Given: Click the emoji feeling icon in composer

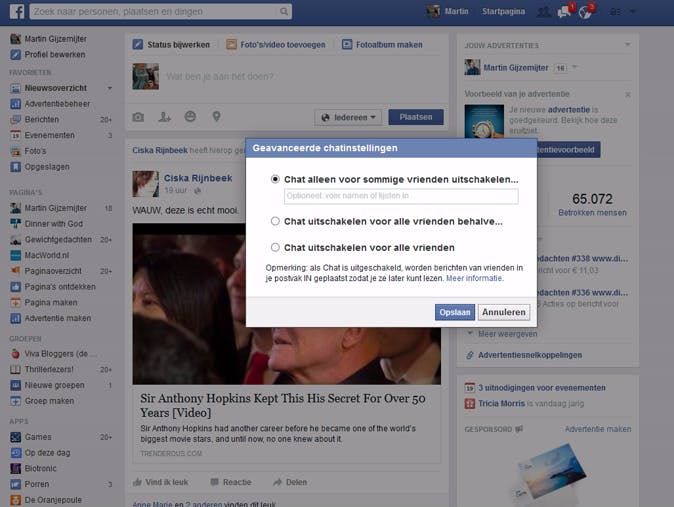Looking at the screenshot, I should pos(190,117).
